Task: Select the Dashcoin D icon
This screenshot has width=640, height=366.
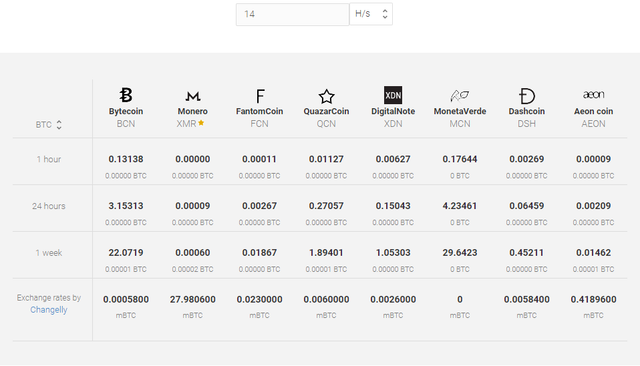Action: 527,96
